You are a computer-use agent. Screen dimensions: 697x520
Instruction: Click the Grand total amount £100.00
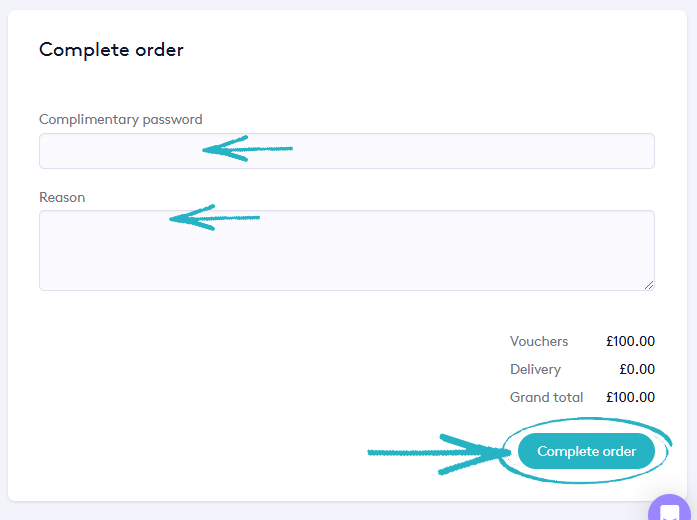point(630,398)
